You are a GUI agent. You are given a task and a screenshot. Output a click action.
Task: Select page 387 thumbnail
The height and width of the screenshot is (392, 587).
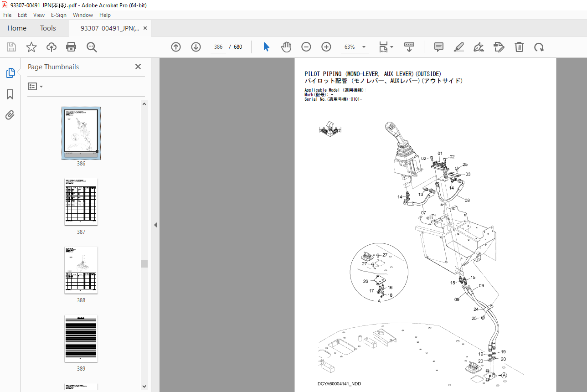pos(81,202)
